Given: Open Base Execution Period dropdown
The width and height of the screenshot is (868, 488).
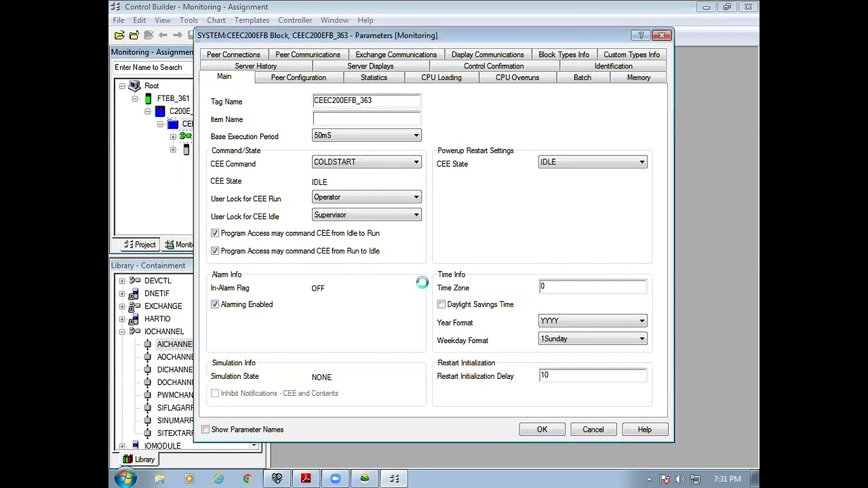Looking at the screenshot, I should click(x=367, y=136).
